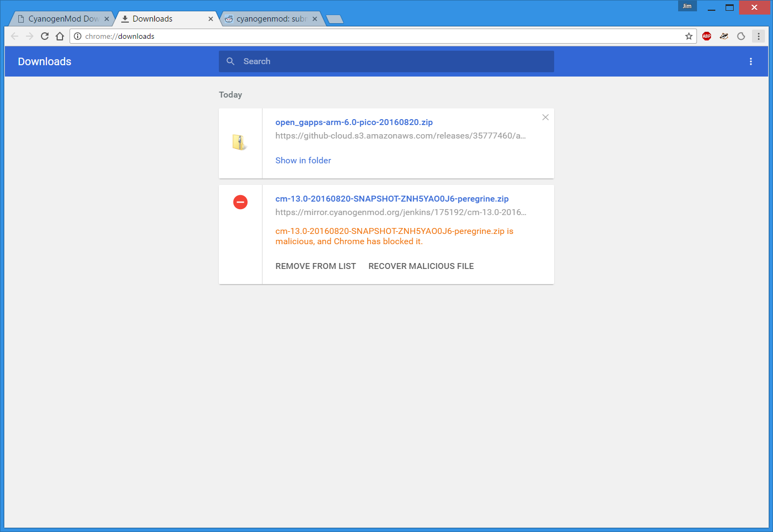Viewport: 773px width, 532px height.
Task: Open the Downloads page options menu
Action: coord(751,61)
